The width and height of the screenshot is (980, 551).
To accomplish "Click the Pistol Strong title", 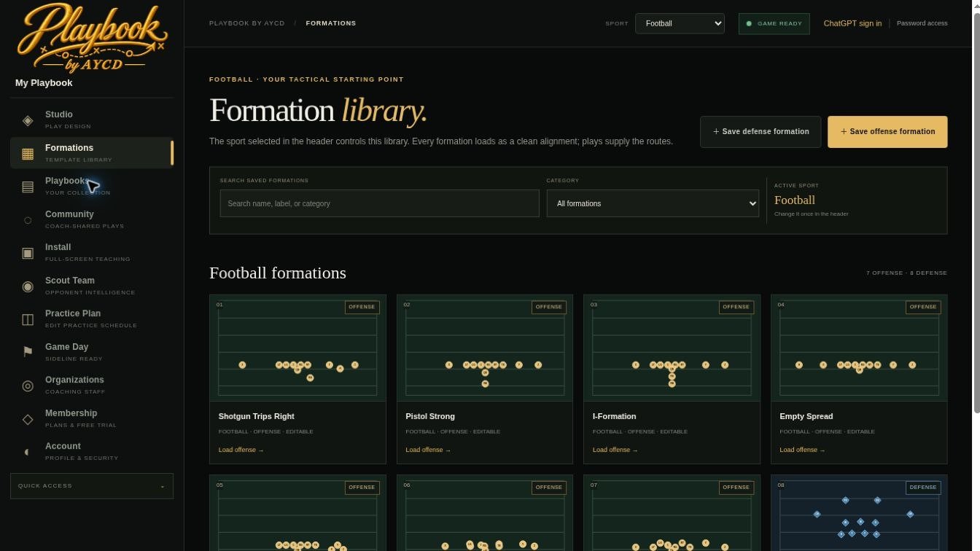I will [x=430, y=416].
